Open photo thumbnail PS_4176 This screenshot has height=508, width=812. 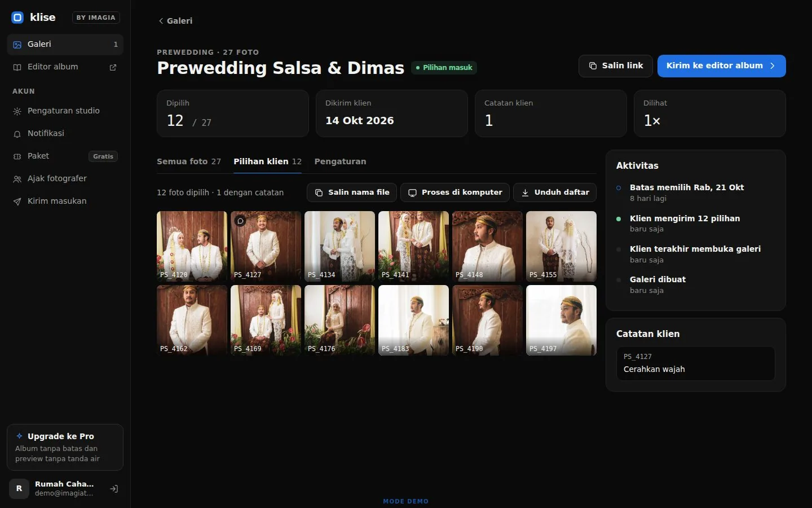point(339,320)
